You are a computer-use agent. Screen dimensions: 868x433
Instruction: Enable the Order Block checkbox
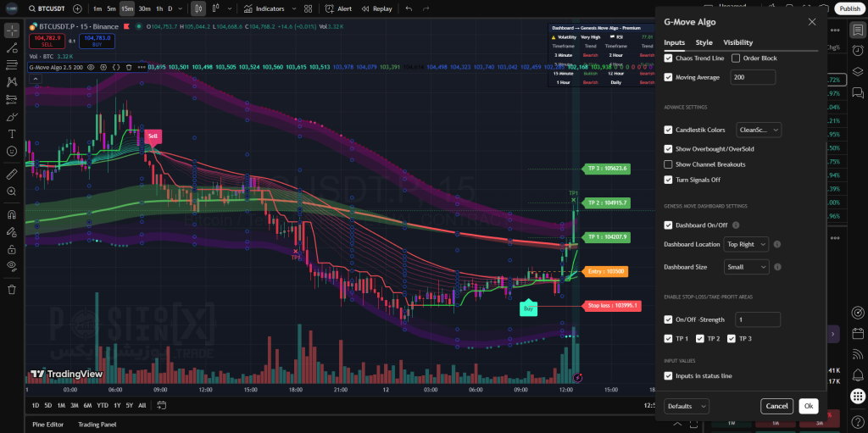(736, 58)
